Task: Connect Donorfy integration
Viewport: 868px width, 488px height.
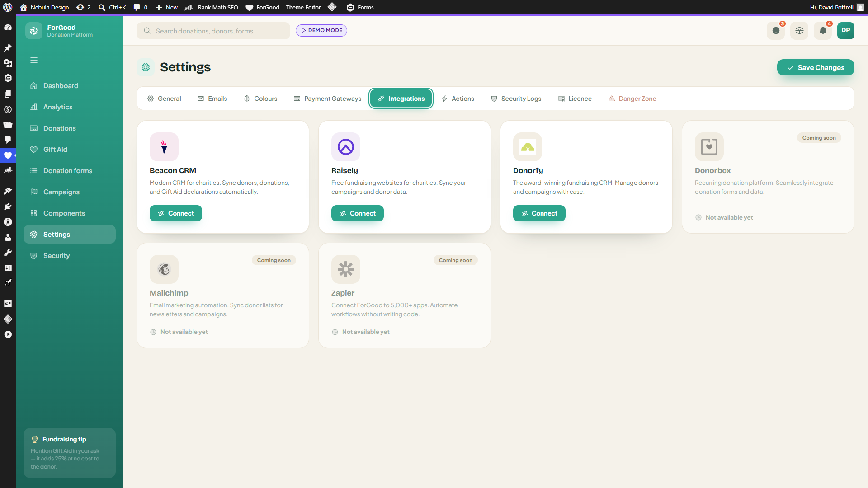Action: [x=539, y=213]
